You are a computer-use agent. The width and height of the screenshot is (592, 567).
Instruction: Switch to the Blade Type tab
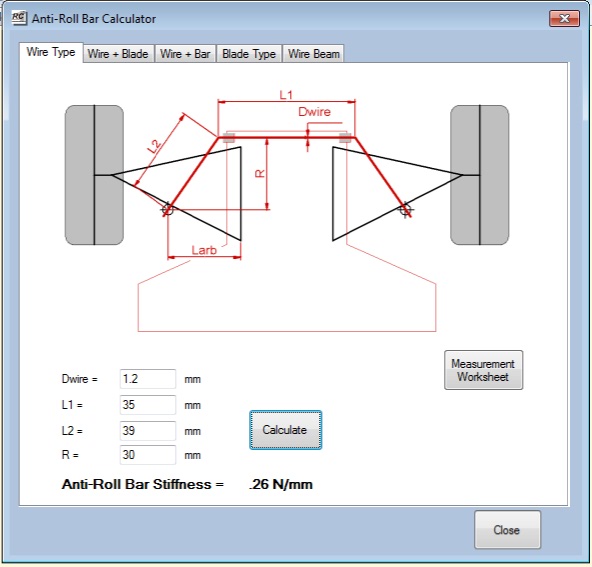[x=249, y=54]
